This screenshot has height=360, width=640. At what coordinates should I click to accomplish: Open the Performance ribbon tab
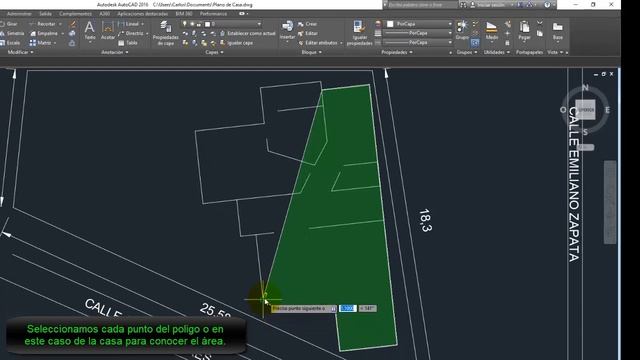click(x=213, y=14)
